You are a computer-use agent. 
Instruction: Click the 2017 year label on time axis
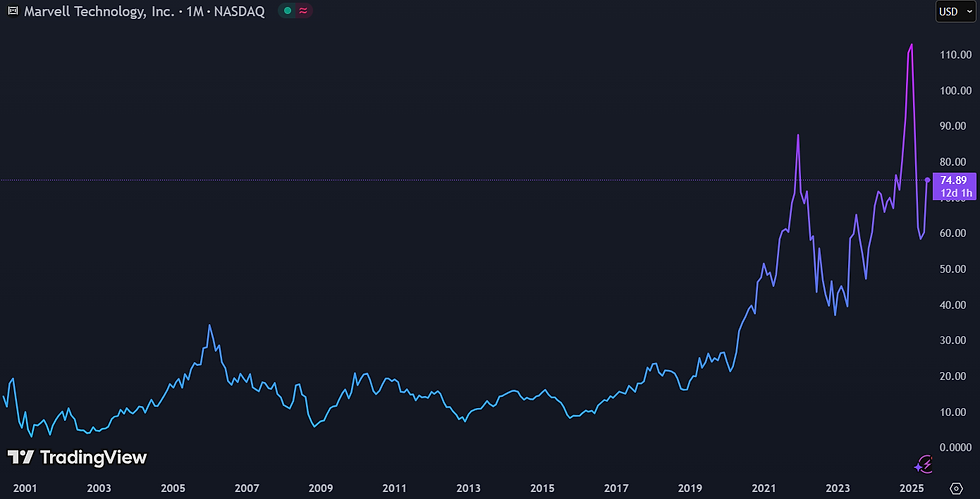616,488
